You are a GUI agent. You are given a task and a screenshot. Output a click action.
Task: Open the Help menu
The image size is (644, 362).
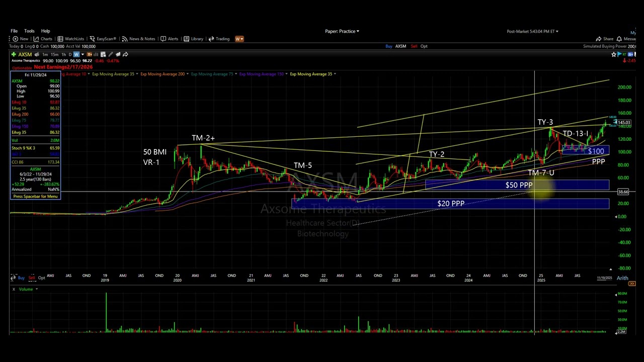pos(45,31)
